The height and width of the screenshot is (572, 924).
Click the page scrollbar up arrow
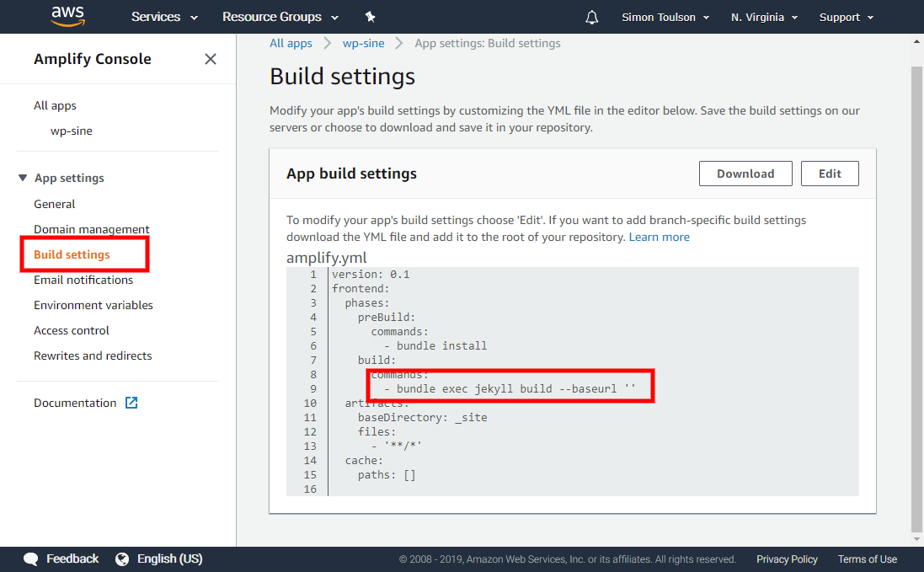[916, 42]
